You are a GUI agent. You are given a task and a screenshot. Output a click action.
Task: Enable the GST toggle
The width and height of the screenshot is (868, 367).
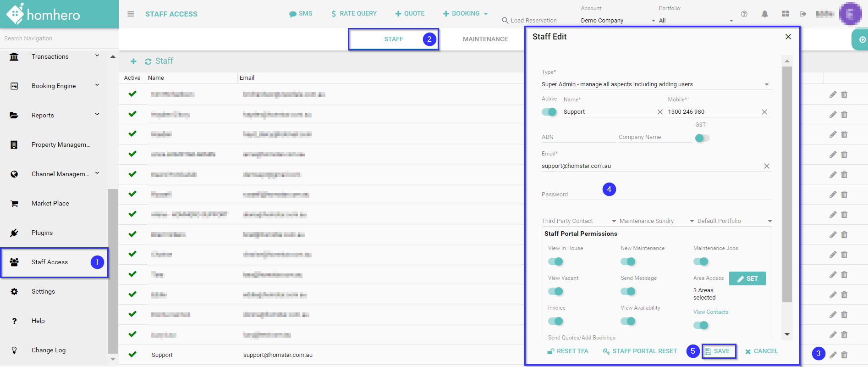point(702,138)
